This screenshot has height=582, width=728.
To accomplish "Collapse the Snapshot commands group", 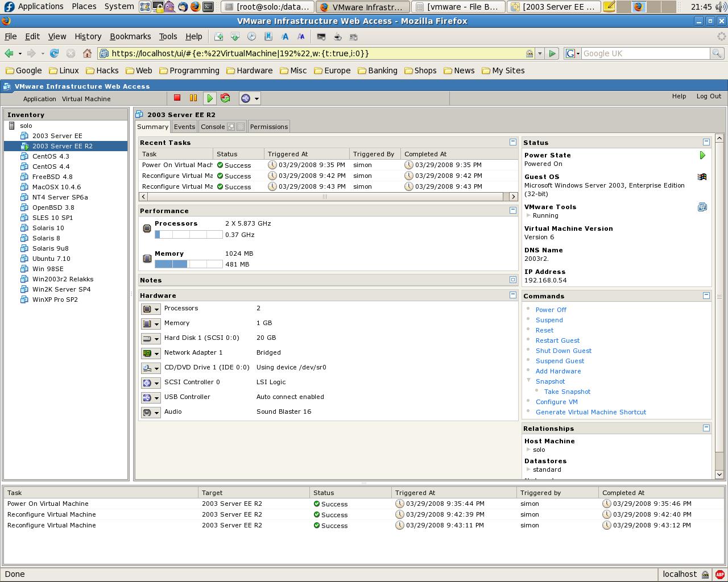I will (x=528, y=380).
